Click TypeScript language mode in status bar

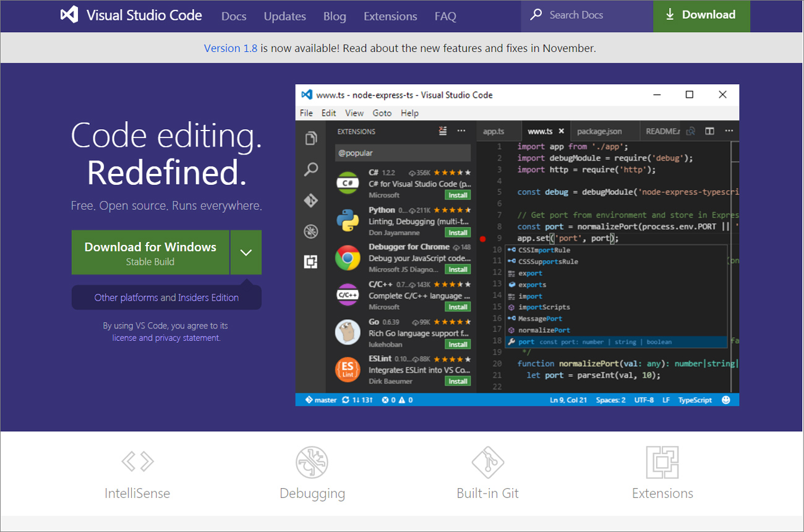click(695, 400)
